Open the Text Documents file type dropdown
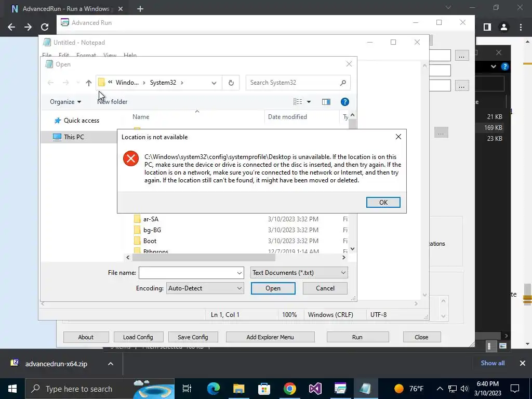Image resolution: width=532 pixels, height=399 pixels. point(299,273)
